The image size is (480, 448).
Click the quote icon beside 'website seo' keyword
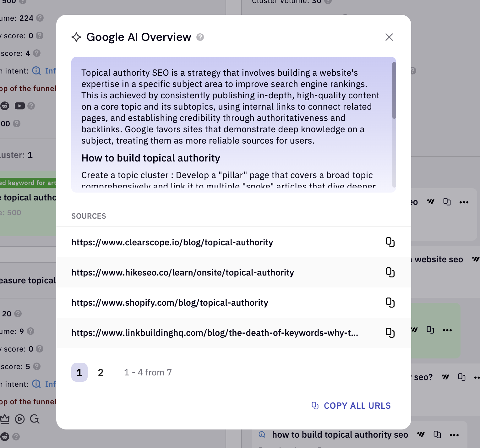(x=476, y=259)
